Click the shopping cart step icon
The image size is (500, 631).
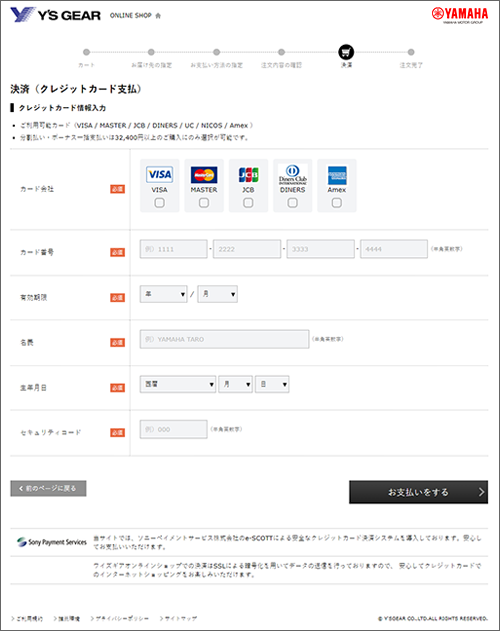[x=346, y=52]
